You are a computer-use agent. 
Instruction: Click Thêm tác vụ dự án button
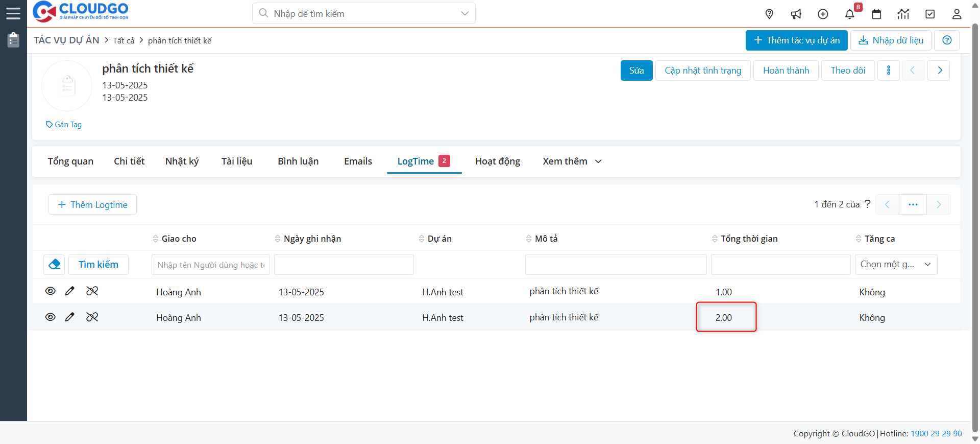point(796,40)
